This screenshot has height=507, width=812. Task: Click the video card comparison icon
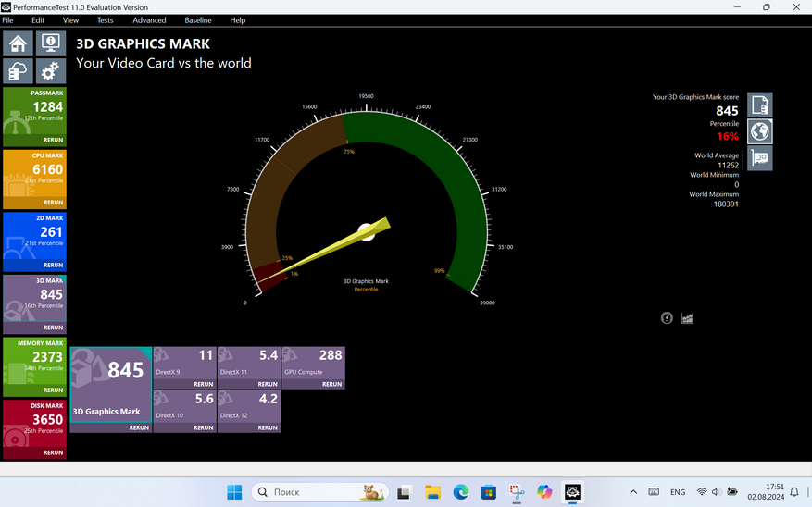pyautogui.click(x=759, y=158)
